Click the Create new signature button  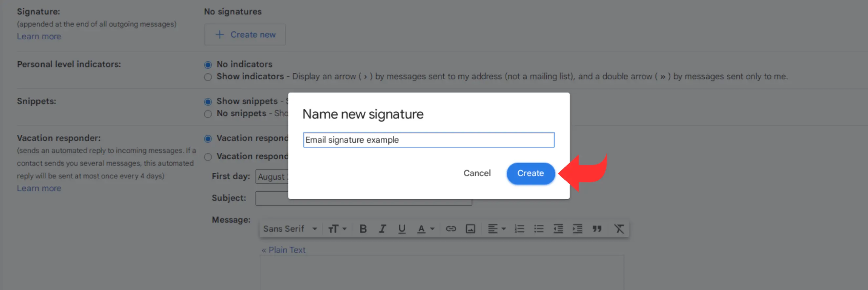pos(245,34)
